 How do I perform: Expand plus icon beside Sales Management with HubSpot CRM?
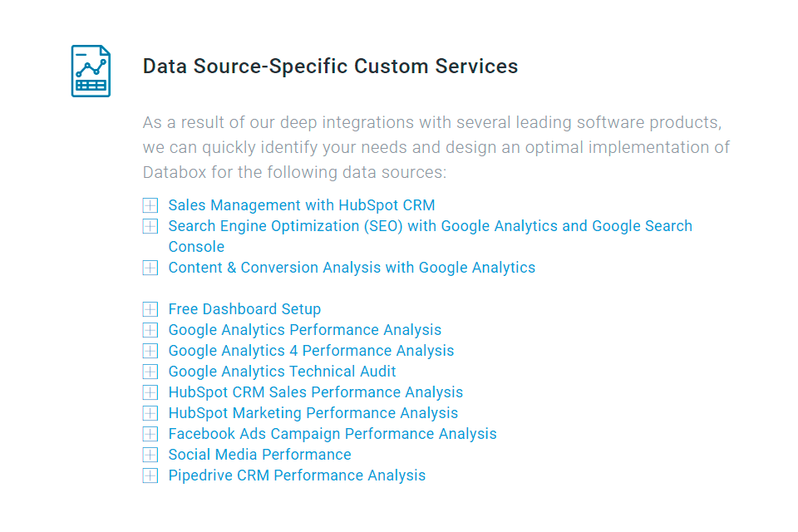click(x=150, y=205)
